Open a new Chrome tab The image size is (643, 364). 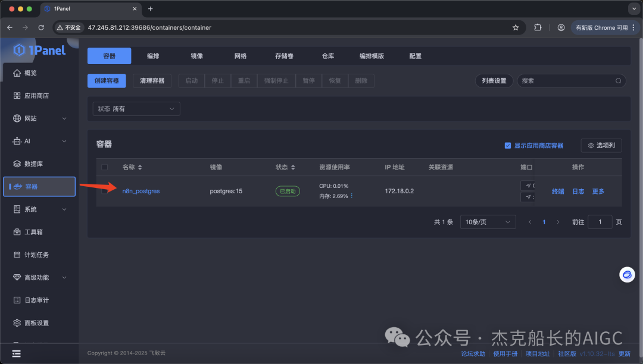151,8
